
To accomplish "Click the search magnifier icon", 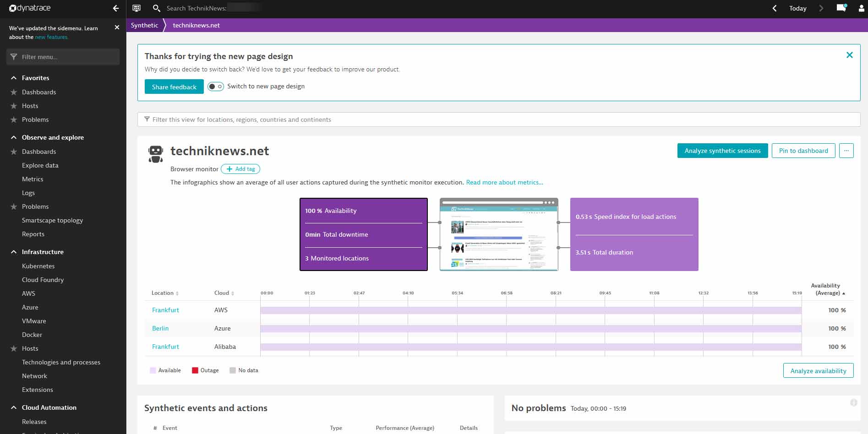I will (156, 8).
